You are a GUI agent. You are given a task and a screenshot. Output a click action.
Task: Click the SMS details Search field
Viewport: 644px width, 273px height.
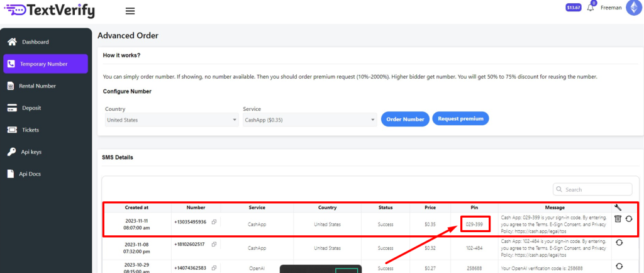592,189
